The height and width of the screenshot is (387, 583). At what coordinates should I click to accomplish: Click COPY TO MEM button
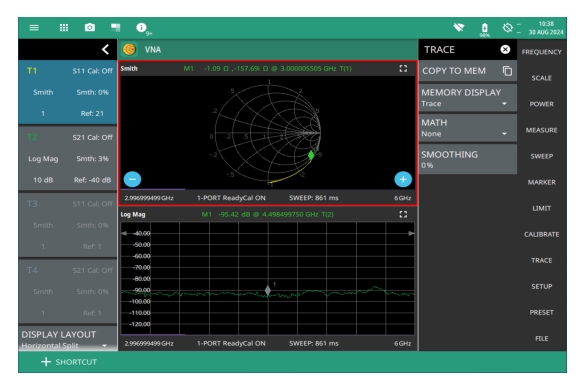coord(468,71)
